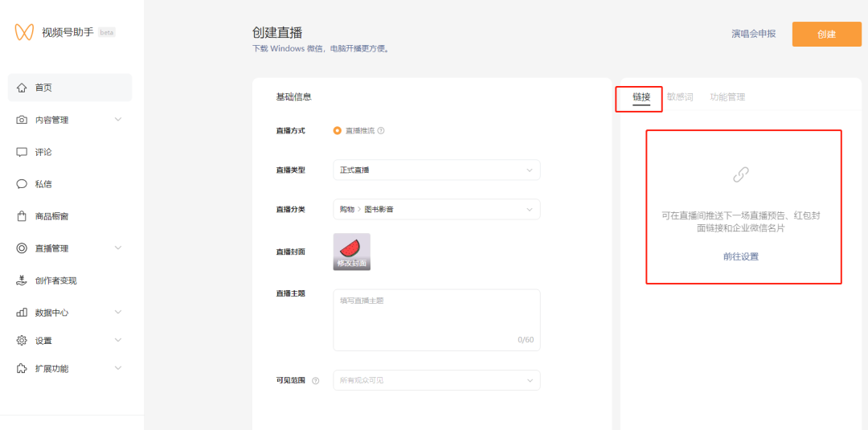Click the 下载 Windows 微信 download link
Image resolution: width=868 pixels, height=430 pixels.
pos(321,49)
